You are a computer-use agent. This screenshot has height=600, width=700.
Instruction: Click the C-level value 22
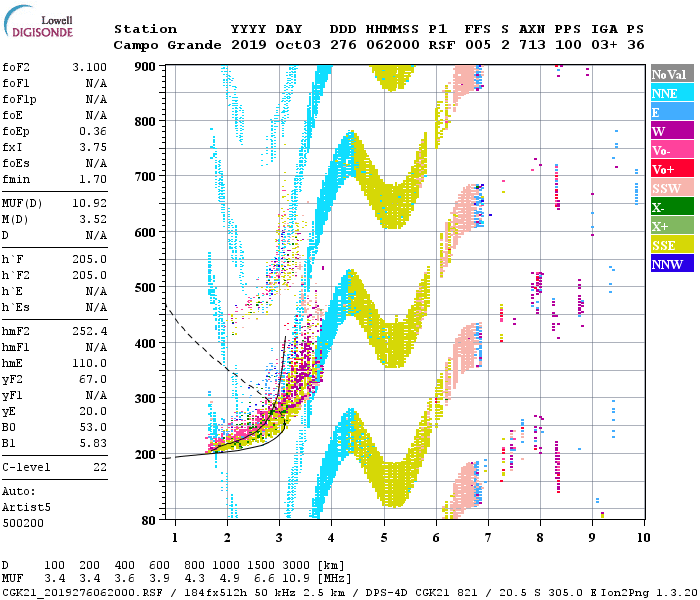[x=100, y=467]
